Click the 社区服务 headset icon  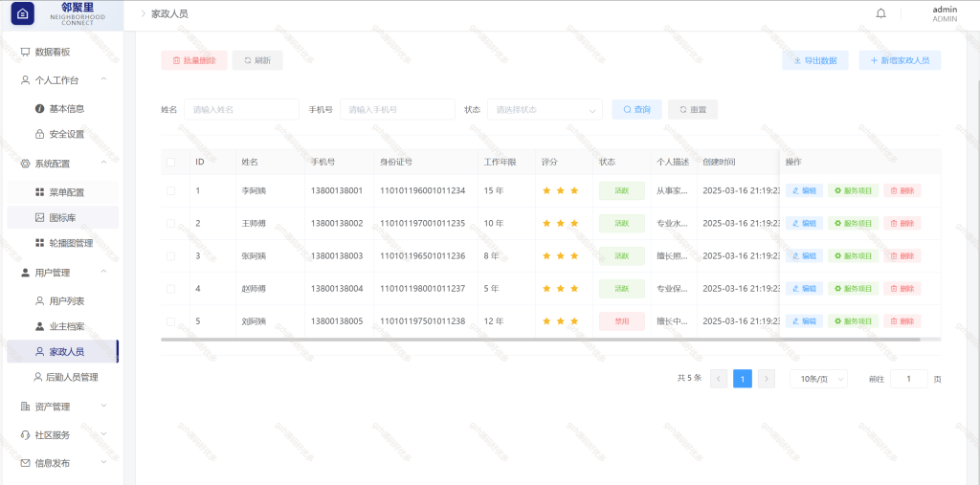[x=25, y=435]
